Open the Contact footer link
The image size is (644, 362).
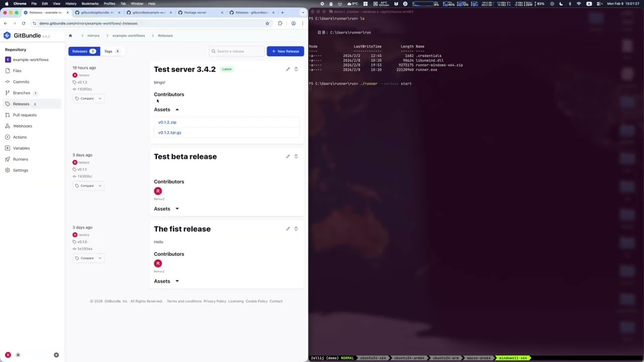coord(276,301)
